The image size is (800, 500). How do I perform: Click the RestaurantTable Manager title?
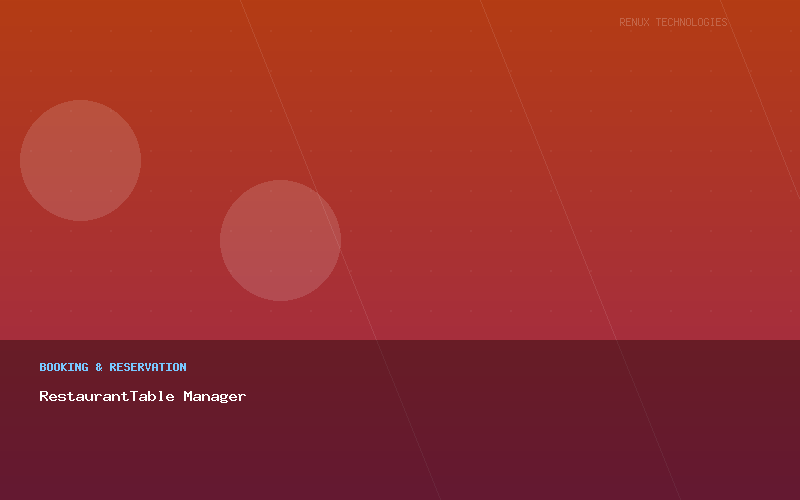pyautogui.click(x=142, y=396)
